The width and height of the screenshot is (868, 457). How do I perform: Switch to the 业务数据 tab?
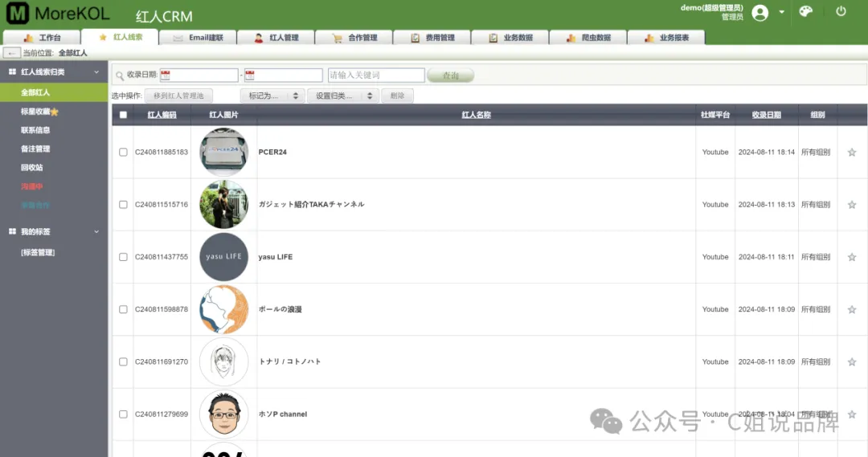[x=510, y=37]
